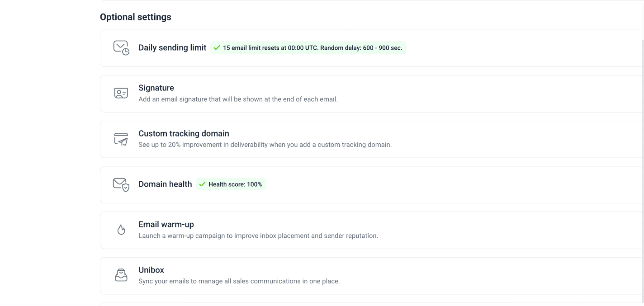Click the Health score: 100% badge
644x306 pixels.
pos(235,184)
